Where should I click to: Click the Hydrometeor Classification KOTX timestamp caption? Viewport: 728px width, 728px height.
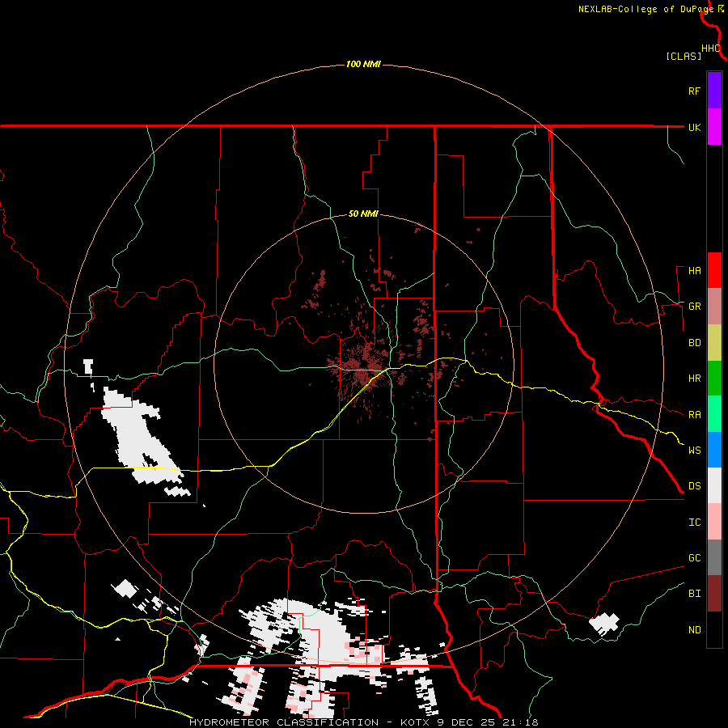click(363, 722)
